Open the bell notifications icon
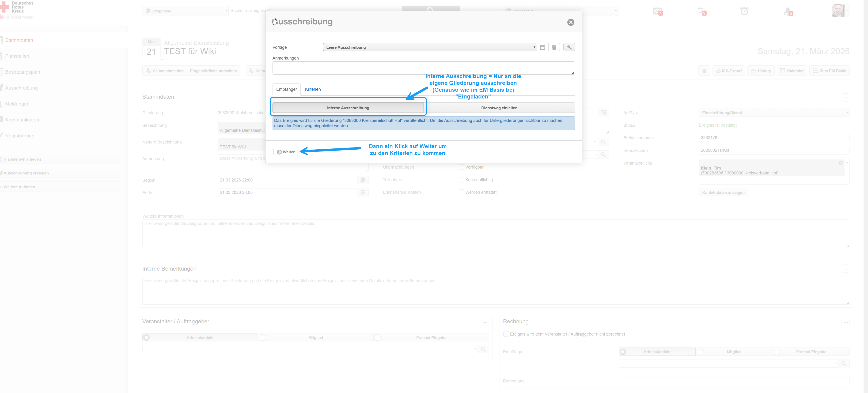The height and width of the screenshot is (393, 868). pos(788,11)
